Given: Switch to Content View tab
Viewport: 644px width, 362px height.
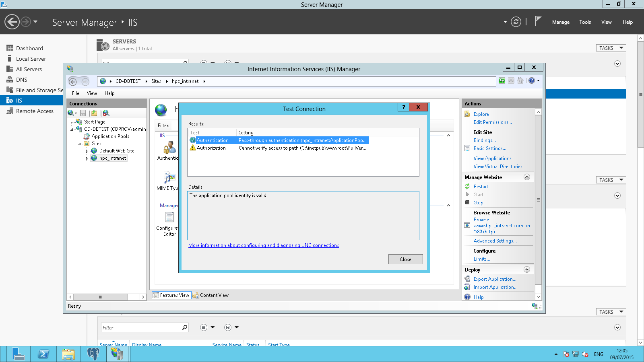Looking at the screenshot, I should pyautogui.click(x=211, y=295).
